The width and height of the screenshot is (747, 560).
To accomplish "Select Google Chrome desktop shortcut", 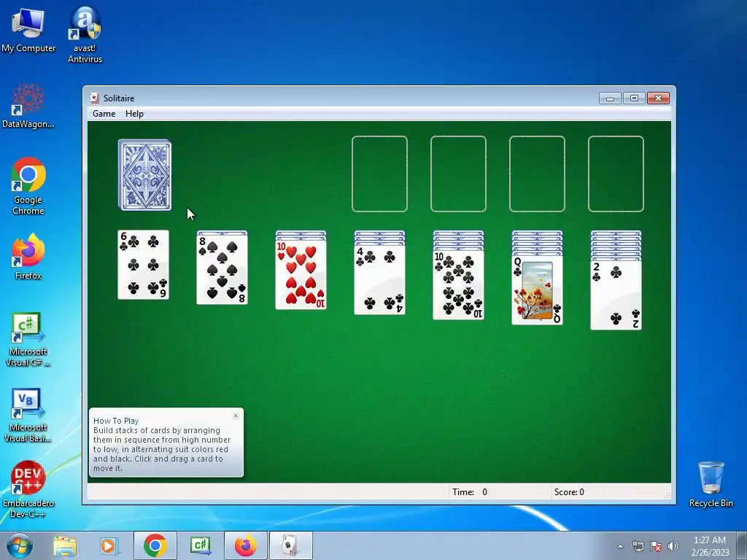I will 28,186.
